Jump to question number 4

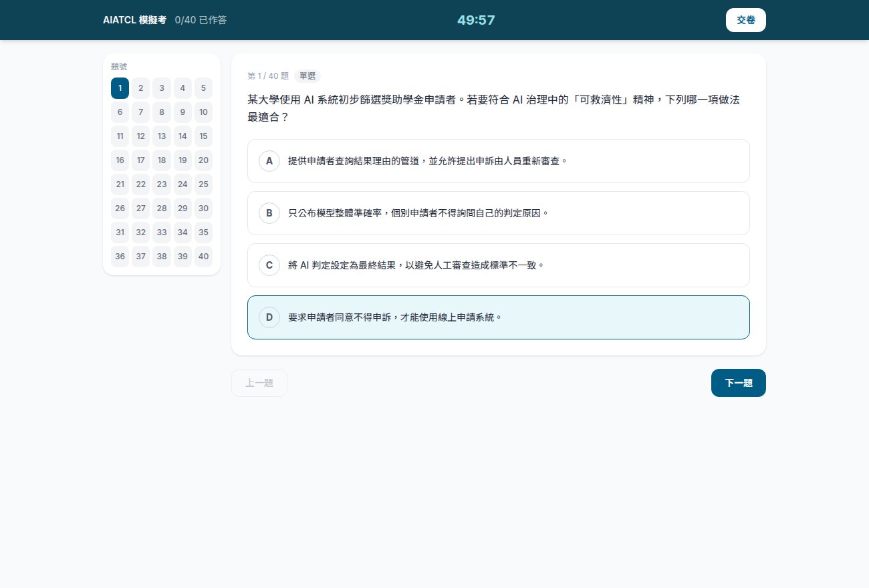point(182,88)
